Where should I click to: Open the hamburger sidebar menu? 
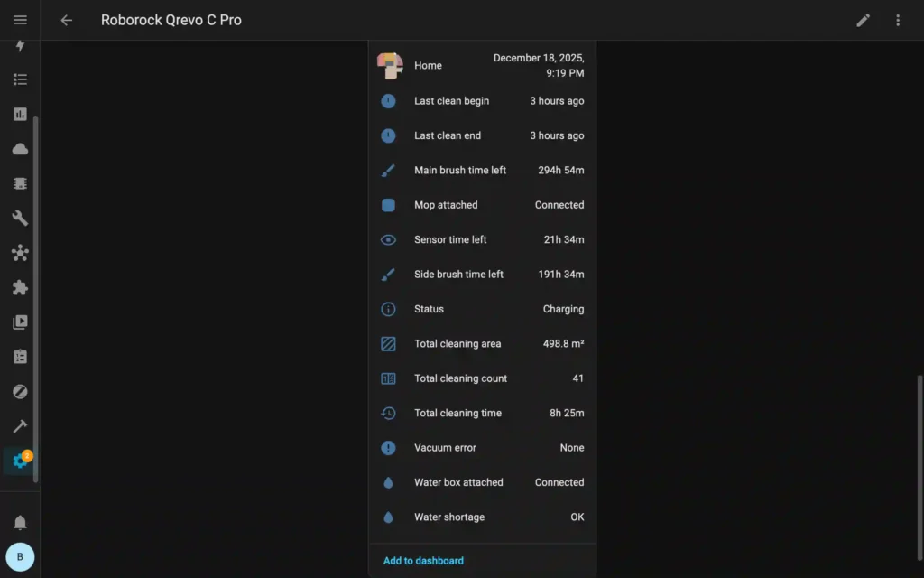[20, 20]
